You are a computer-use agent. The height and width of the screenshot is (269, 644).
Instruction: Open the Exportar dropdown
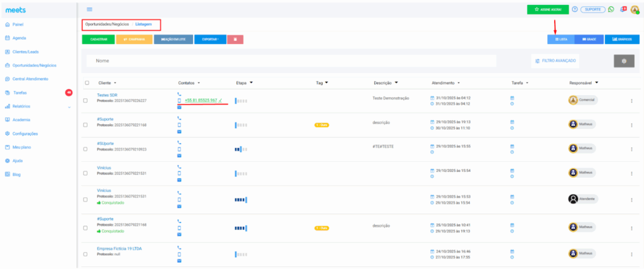209,39
